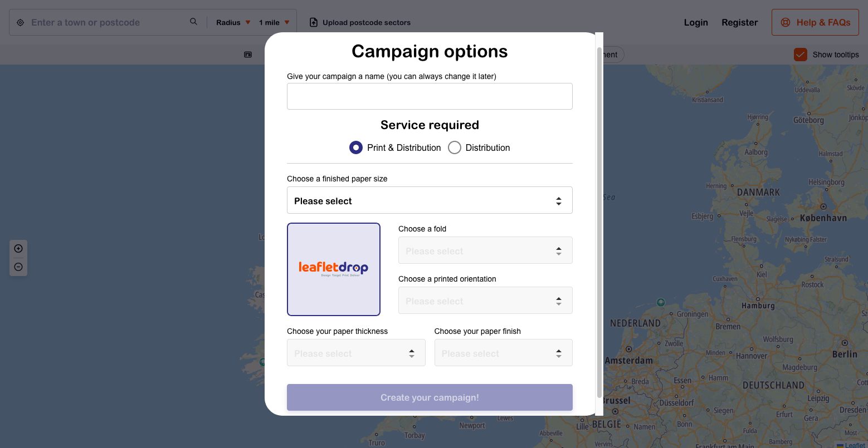868x448 pixels.
Task: Select the Print & Distribution radio option
Action: point(356,147)
